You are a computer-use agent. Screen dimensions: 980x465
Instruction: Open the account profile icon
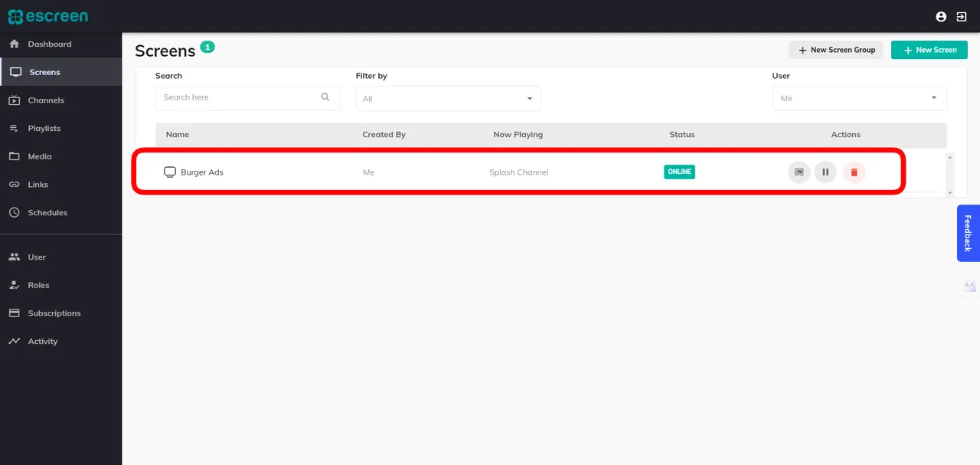[x=941, y=16]
